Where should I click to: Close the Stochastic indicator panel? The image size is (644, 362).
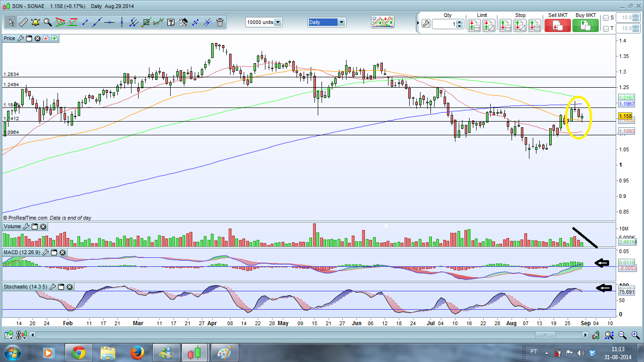69,287
